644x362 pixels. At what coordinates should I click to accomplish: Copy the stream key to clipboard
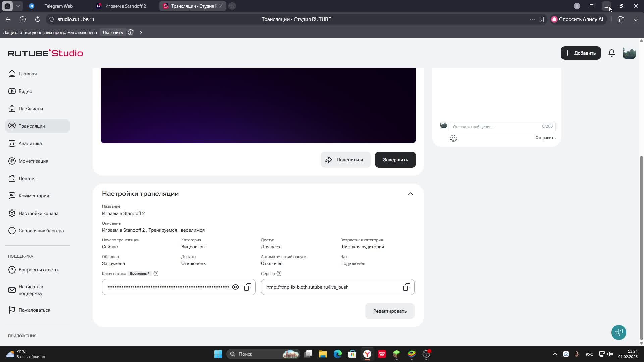(x=248, y=287)
